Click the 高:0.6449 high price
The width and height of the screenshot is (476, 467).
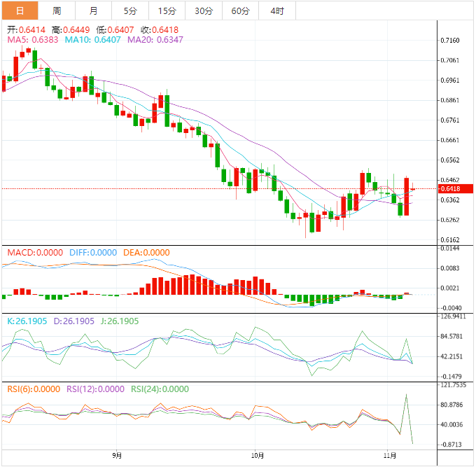pyautogui.click(x=71, y=30)
